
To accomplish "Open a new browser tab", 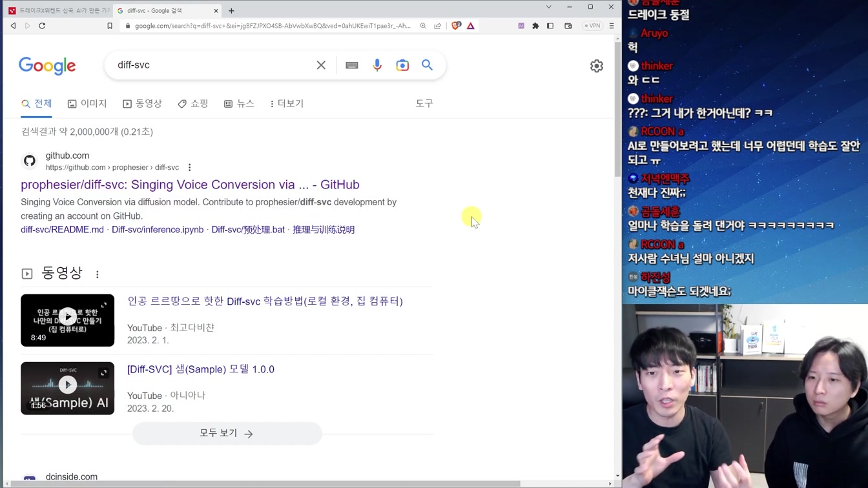I will pos(231,10).
